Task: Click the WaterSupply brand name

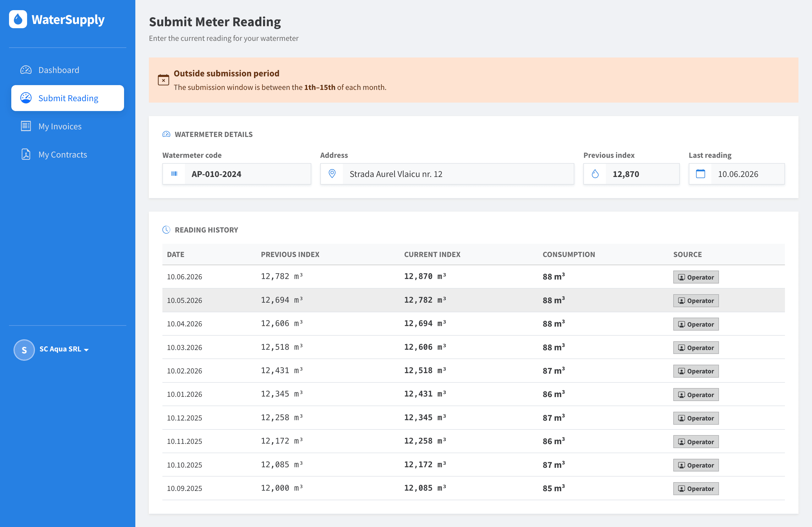Action: coord(68,19)
